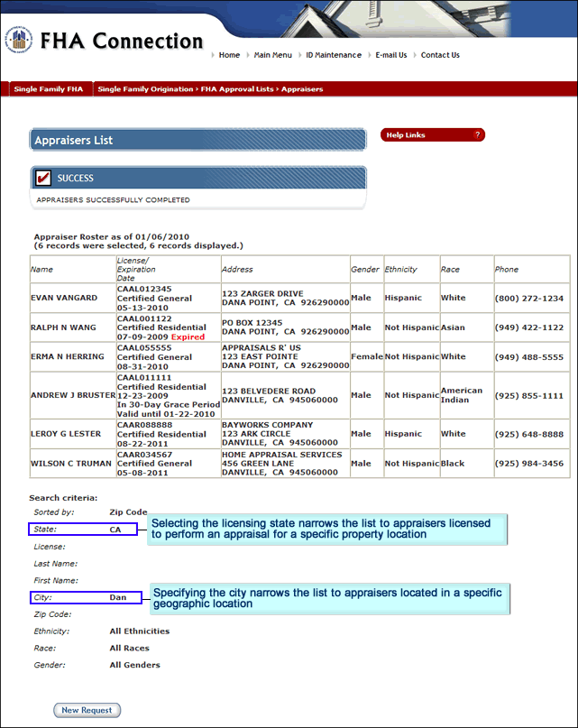Viewport: 578px width, 728px height.
Task: Click Appraiser Roster as of 01/06/2010 text
Action: pos(112,236)
